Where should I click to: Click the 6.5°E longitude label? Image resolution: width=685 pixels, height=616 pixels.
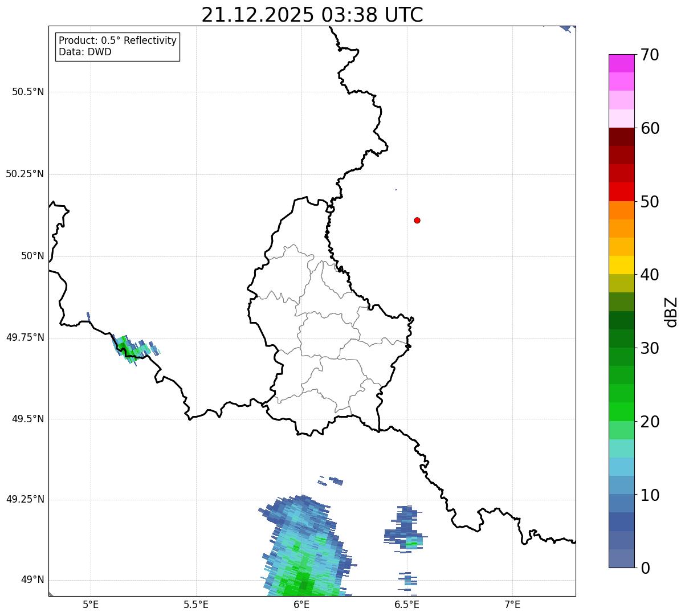(x=407, y=604)
